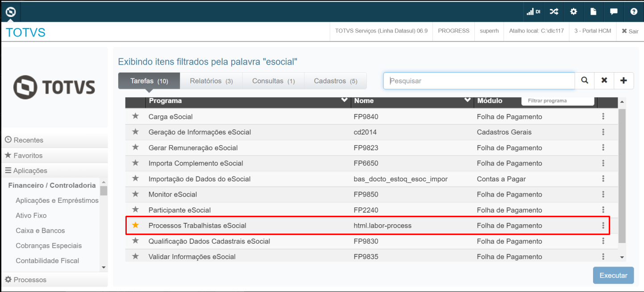Toggle favorite star for Participante eSocial
The width and height of the screenshot is (644, 292).
136,210
